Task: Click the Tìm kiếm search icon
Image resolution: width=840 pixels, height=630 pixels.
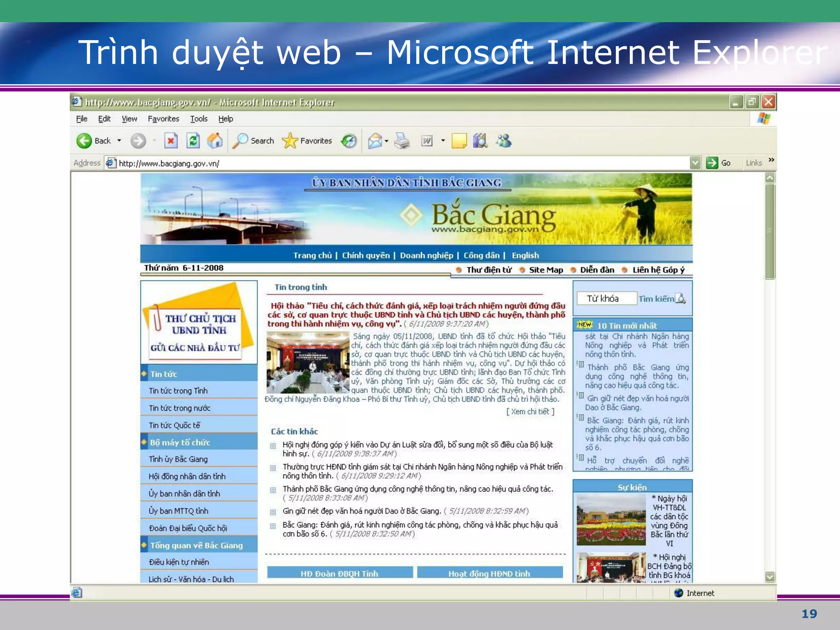Action: pyautogui.click(x=680, y=299)
